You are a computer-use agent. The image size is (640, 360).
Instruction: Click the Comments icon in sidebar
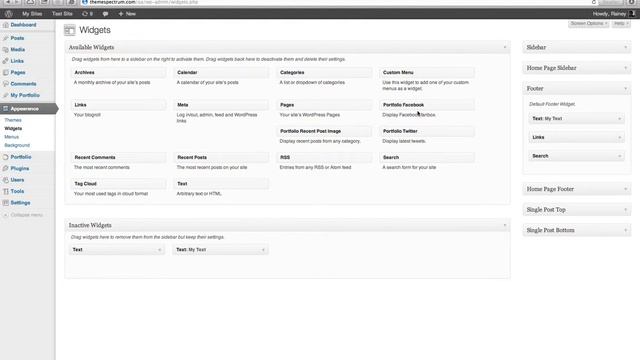6,84
